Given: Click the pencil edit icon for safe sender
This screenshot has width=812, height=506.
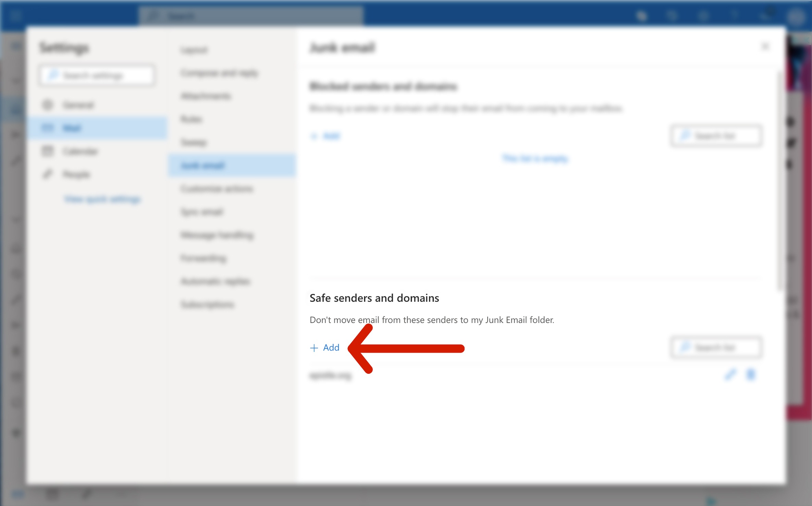Looking at the screenshot, I should [730, 375].
